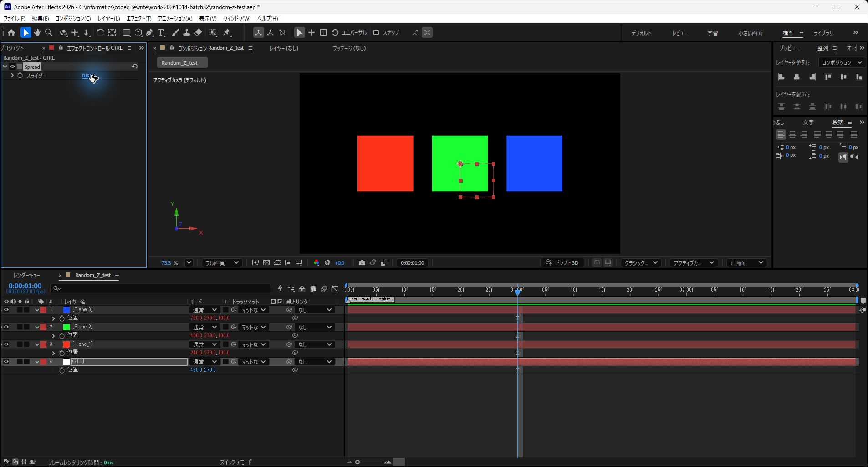Image resolution: width=868 pixels, height=467 pixels.
Task: Toggle Draft 3D mode
Action: pos(562,263)
